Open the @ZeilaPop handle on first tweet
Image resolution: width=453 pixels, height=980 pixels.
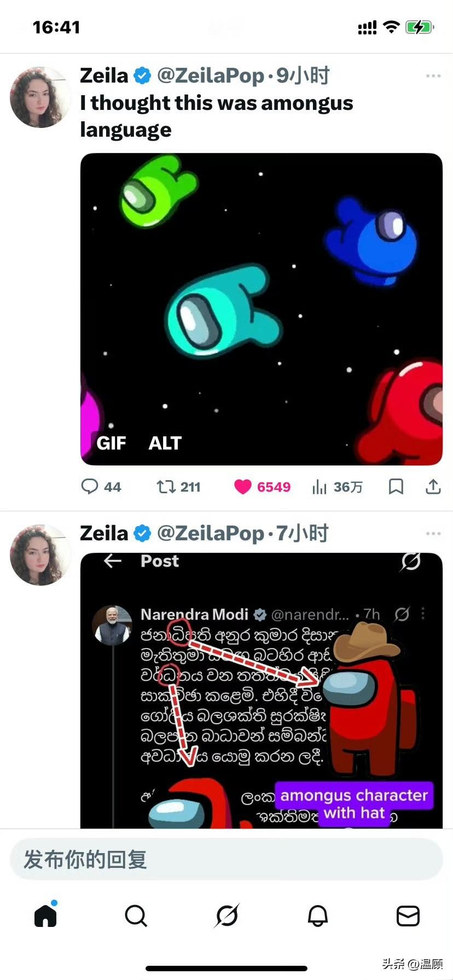tap(211, 76)
